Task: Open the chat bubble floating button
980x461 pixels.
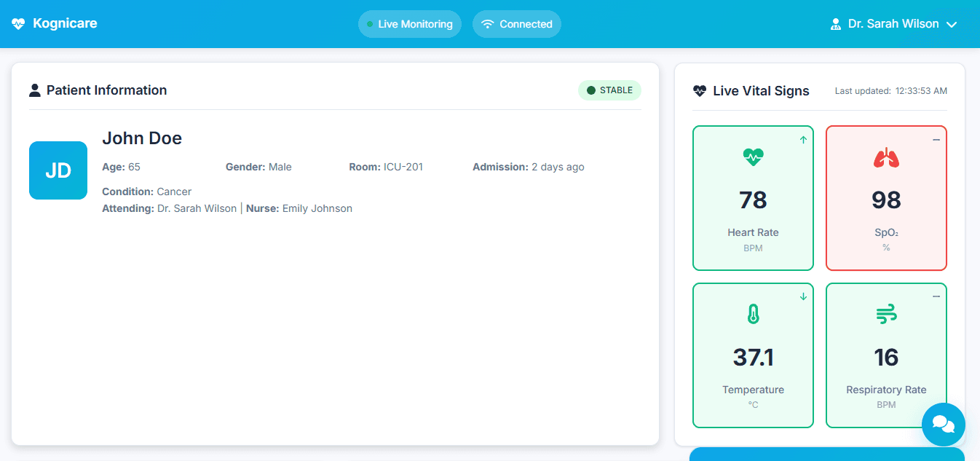Action: pyautogui.click(x=943, y=425)
